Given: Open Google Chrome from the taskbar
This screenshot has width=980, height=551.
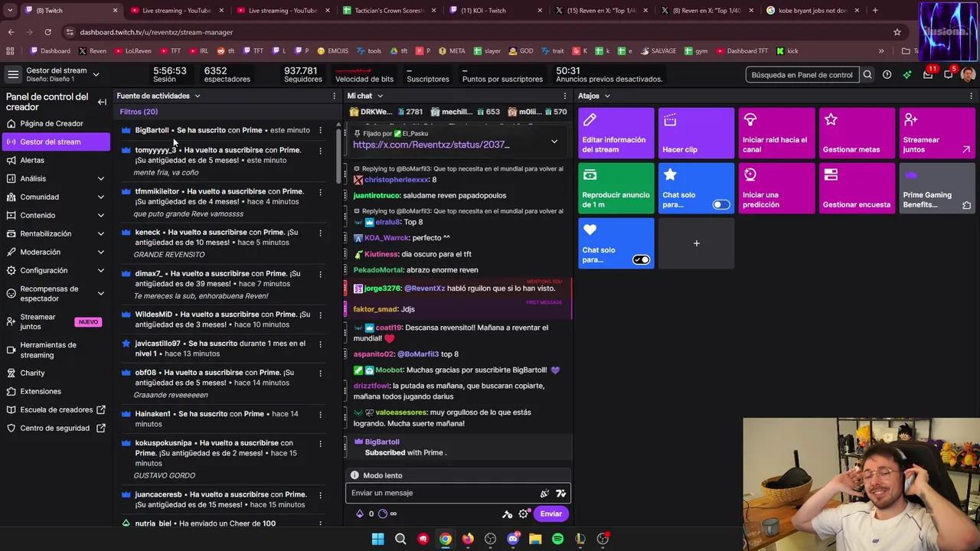Looking at the screenshot, I should click(446, 539).
